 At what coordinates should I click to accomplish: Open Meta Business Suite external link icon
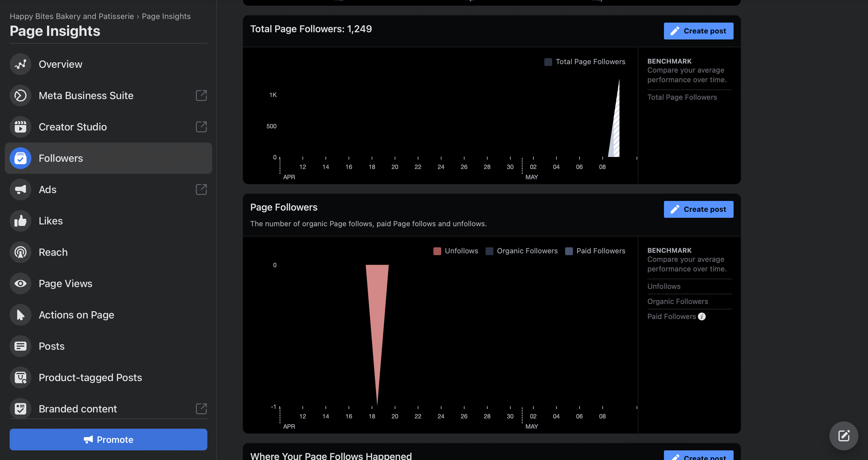coord(201,95)
